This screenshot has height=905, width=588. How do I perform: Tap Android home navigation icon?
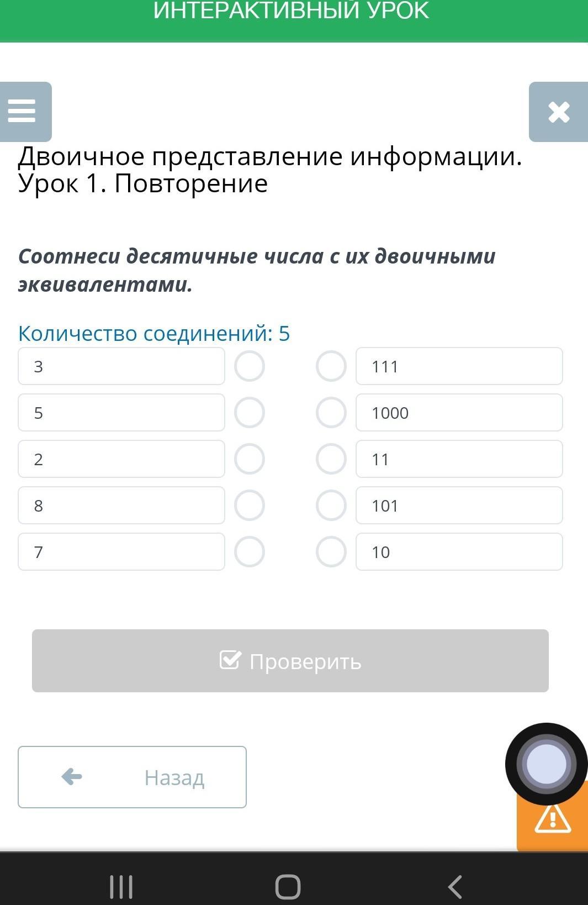(288, 887)
